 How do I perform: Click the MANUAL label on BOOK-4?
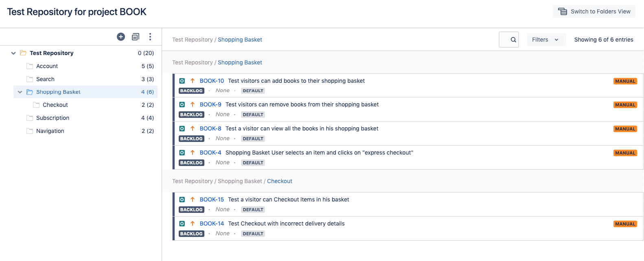tap(625, 153)
